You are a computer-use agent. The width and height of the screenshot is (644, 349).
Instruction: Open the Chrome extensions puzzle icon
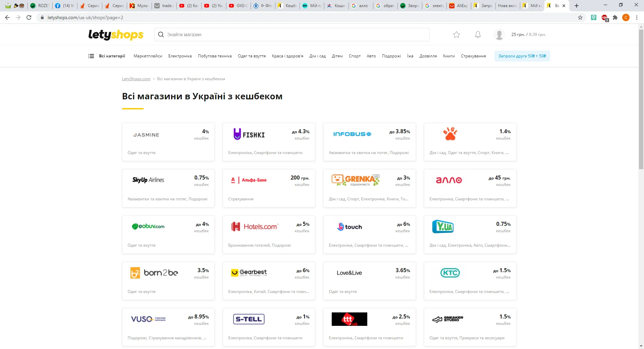(615, 17)
